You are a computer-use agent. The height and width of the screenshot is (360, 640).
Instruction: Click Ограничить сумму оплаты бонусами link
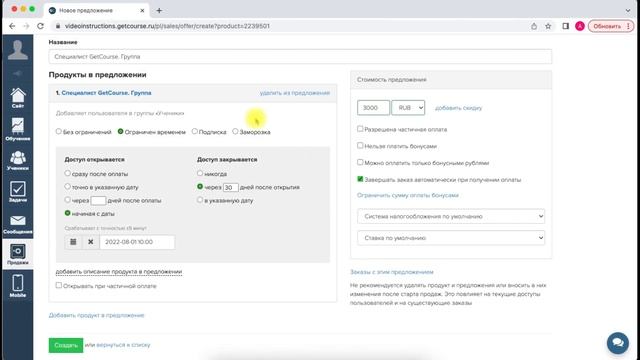[x=408, y=196]
